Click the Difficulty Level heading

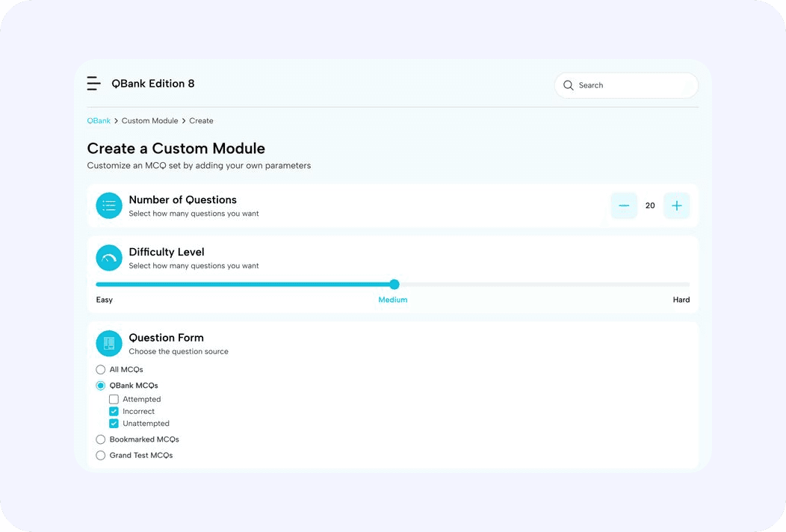click(167, 252)
